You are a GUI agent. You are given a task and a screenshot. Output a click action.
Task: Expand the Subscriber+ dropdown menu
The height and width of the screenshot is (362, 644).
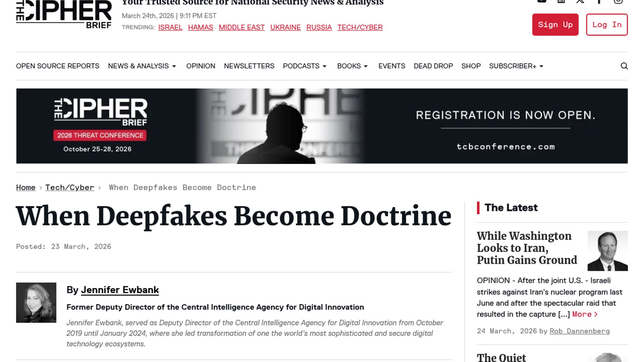pos(516,66)
